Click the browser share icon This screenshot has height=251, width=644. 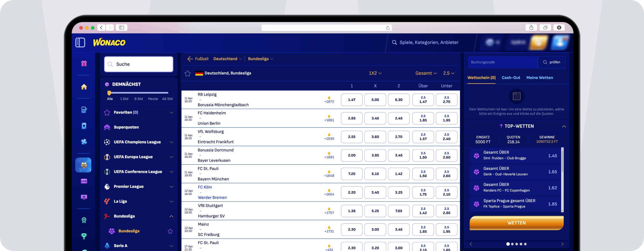coord(531,28)
